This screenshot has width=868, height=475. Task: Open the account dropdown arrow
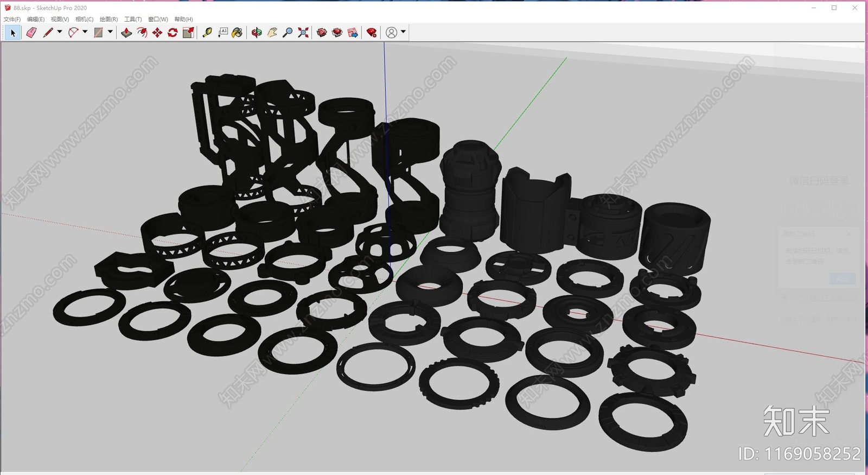[x=403, y=32]
